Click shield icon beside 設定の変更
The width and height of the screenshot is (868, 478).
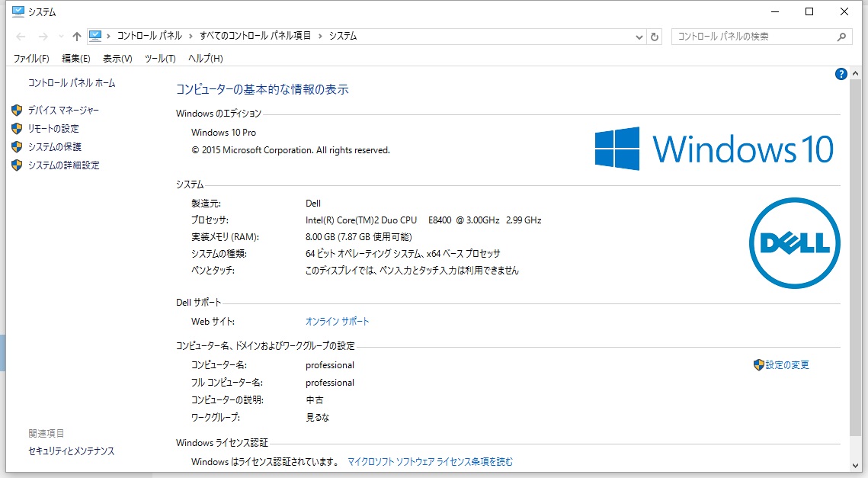tap(759, 365)
